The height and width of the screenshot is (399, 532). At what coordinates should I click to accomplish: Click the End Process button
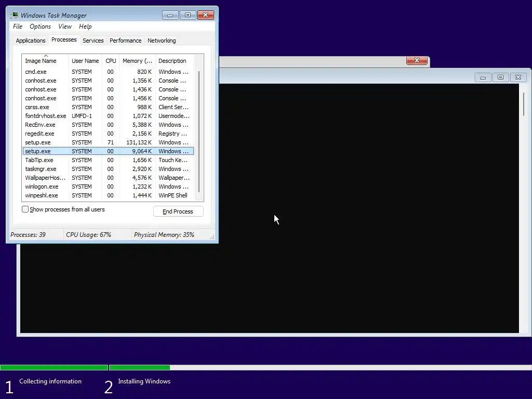pyautogui.click(x=178, y=211)
